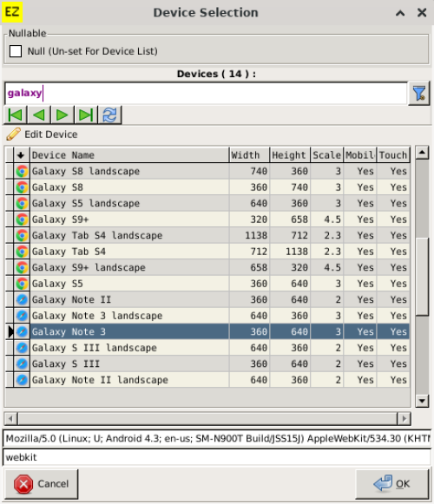Click the highlighted Galaxy Note 3 name
The image size is (434, 504).
[69, 331]
